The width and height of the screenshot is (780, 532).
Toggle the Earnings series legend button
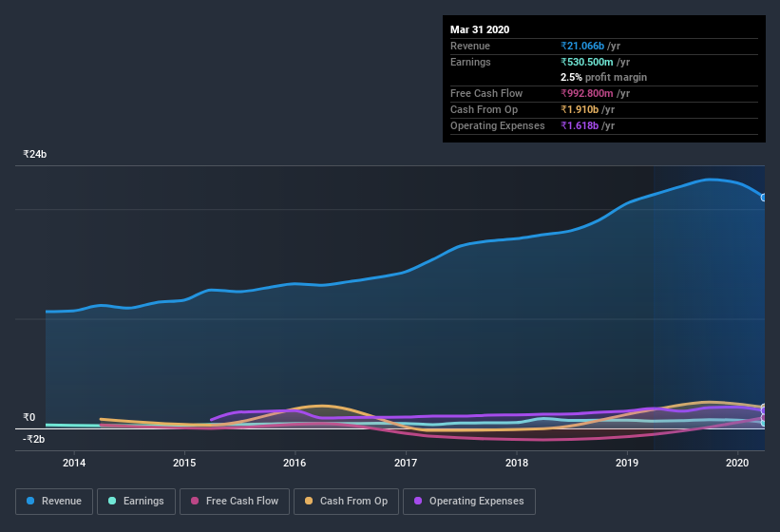point(136,502)
